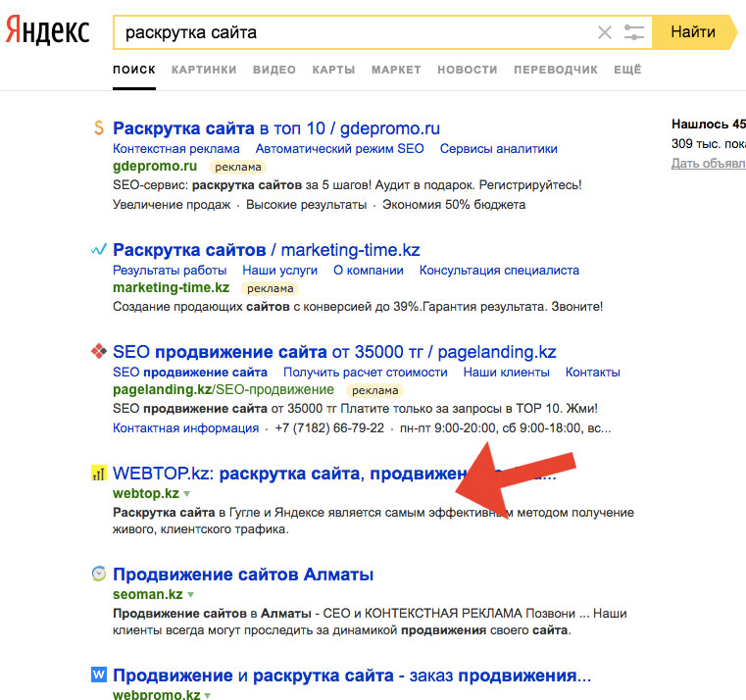Click Дать объявление link on right
Screen dimensions: 746x700
tap(709, 163)
